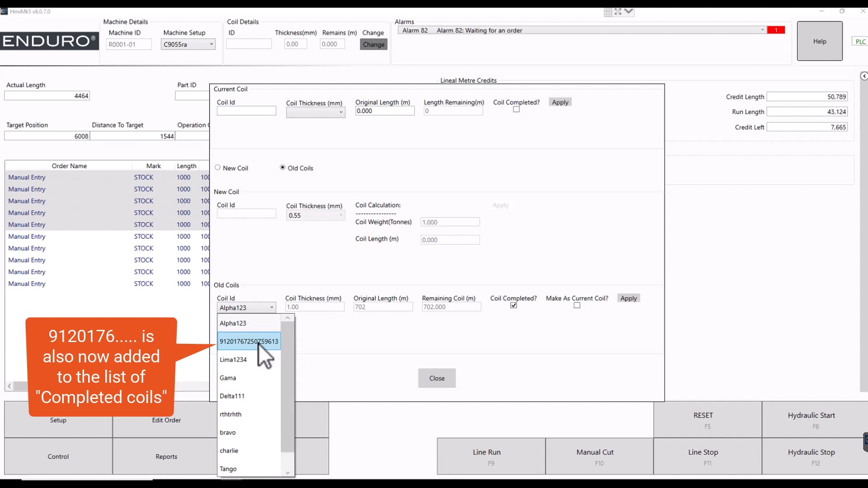Collapse the right panel with the arrow icon
This screenshot has height=488, width=868.
pos(864,75)
